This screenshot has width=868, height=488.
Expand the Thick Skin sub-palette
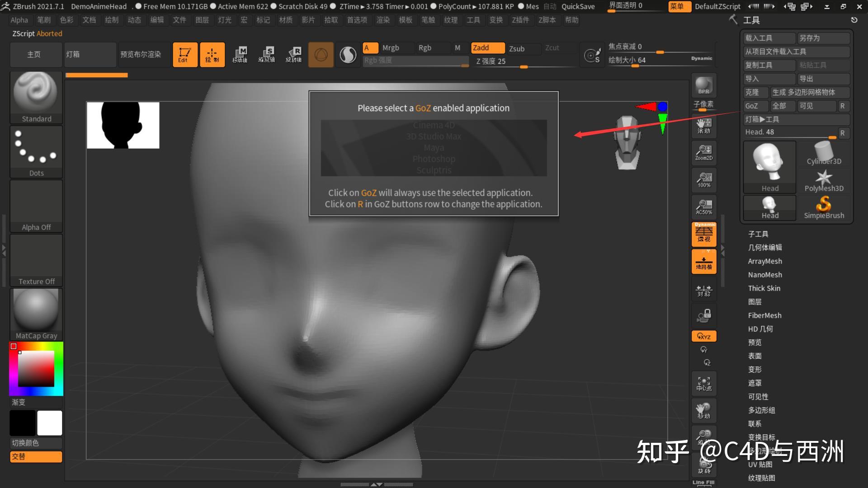764,288
